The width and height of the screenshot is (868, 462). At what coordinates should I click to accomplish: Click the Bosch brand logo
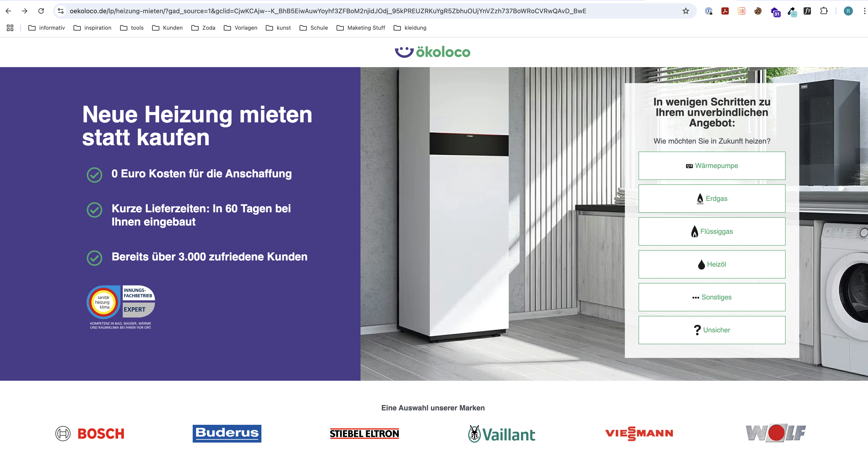pyautogui.click(x=90, y=433)
